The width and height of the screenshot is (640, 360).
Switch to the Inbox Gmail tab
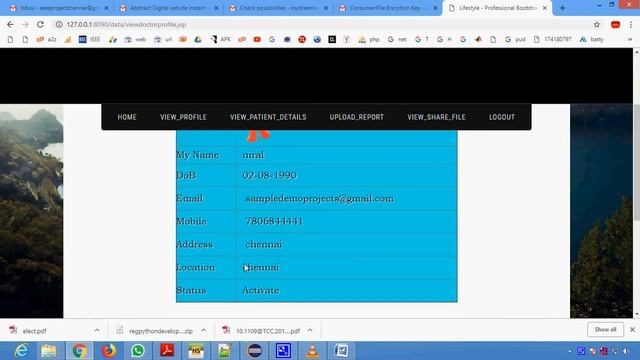[x=59, y=8]
